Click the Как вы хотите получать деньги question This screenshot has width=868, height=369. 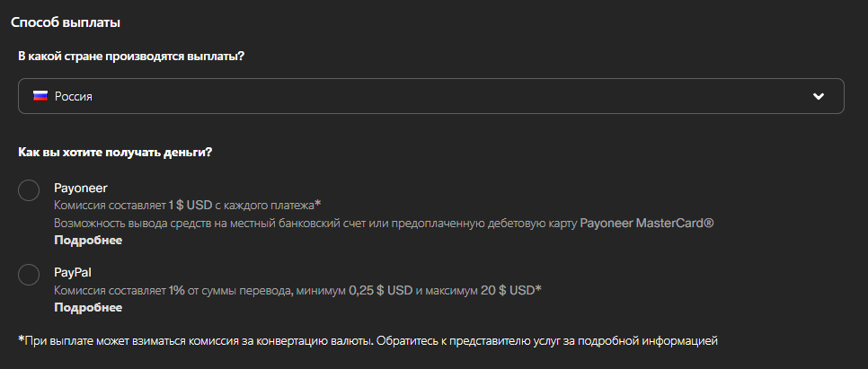[115, 152]
